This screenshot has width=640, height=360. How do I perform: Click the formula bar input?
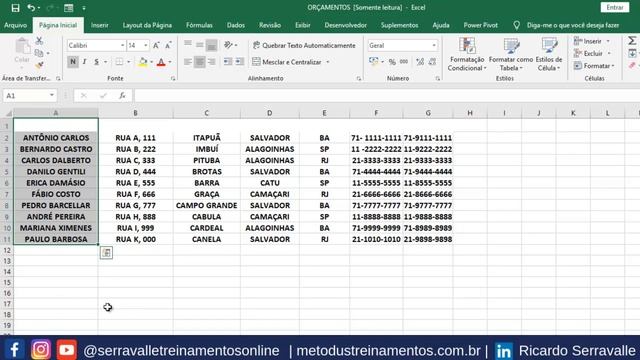tap(387, 96)
